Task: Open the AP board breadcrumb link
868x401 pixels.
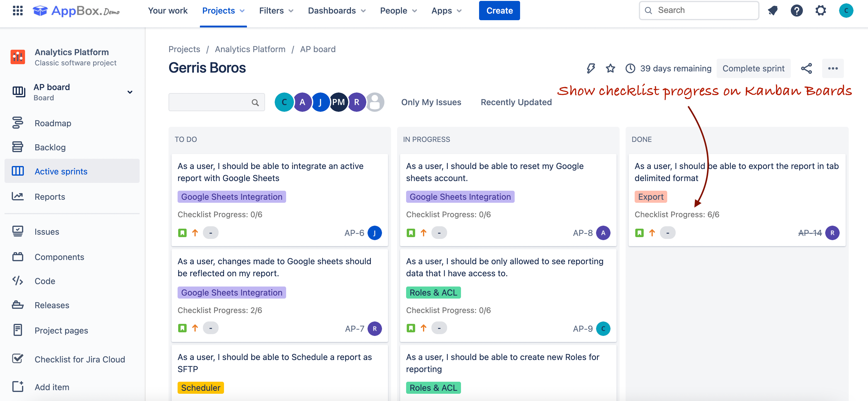Action: (x=317, y=49)
